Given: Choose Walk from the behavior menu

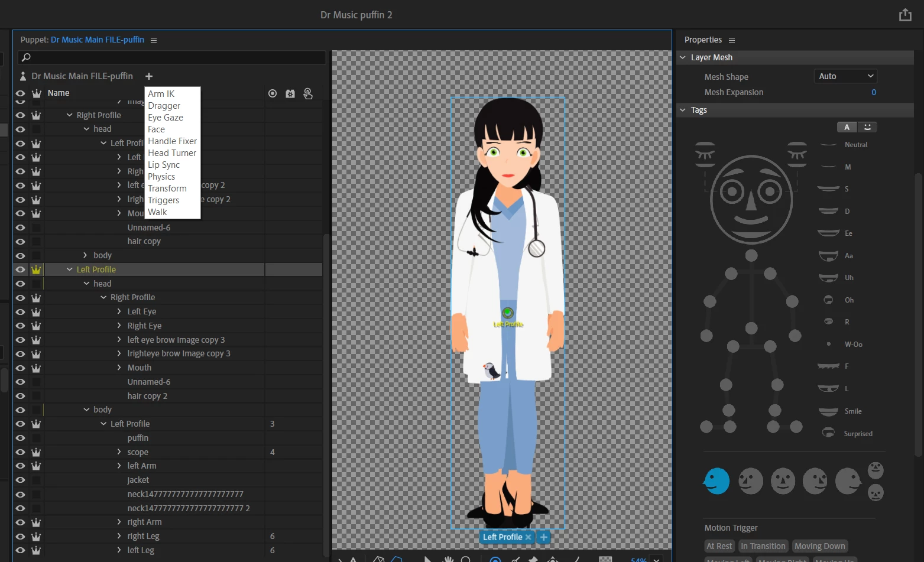Looking at the screenshot, I should click(x=157, y=212).
